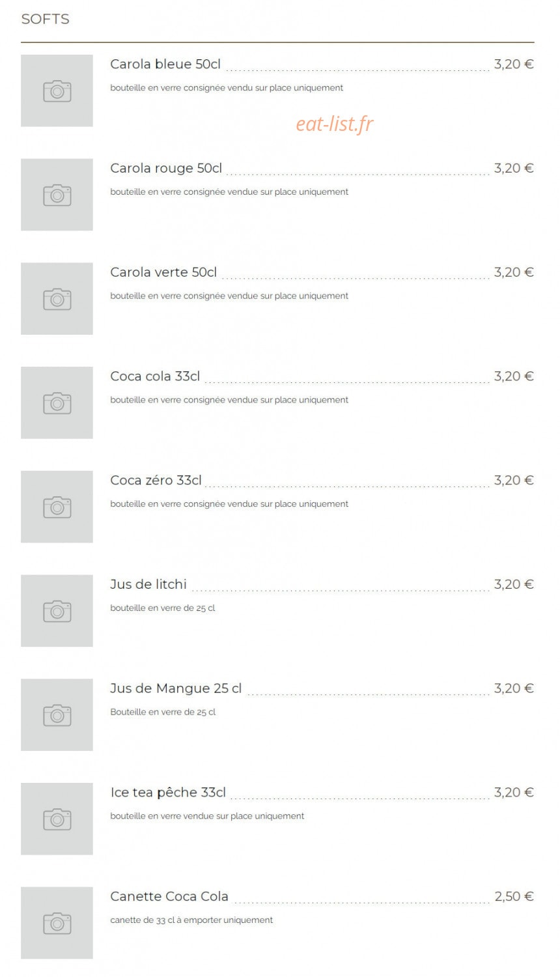
Task: Open the Jus de litchi item name
Action: 148,584
